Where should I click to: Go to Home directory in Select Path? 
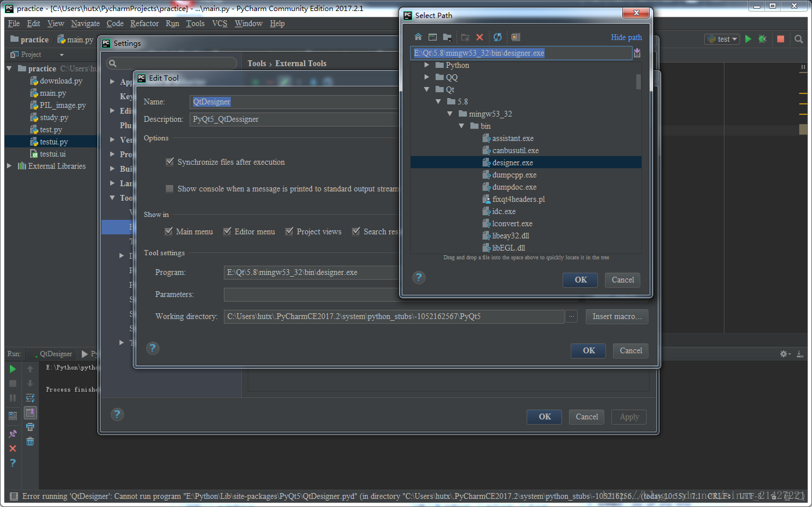[x=418, y=37]
